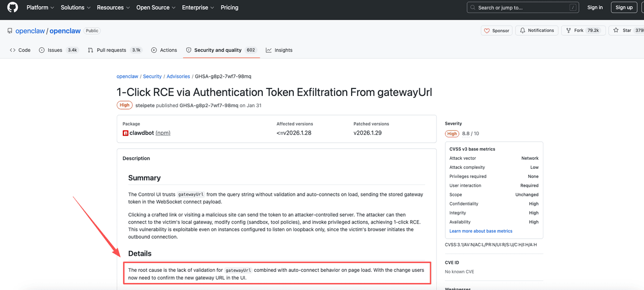Click the Attack vector Network row
The height and width of the screenshot is (290, 644).
pos(494,158)
